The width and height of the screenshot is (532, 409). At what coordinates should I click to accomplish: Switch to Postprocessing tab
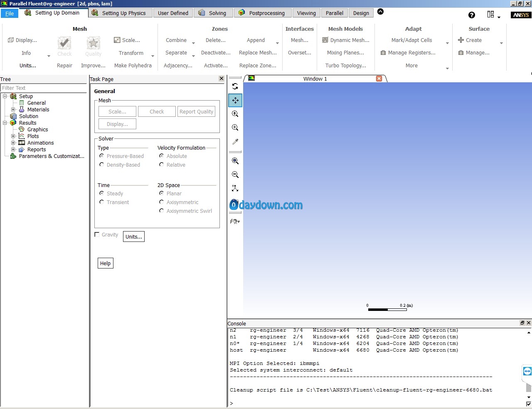click(x=263, y=13)
